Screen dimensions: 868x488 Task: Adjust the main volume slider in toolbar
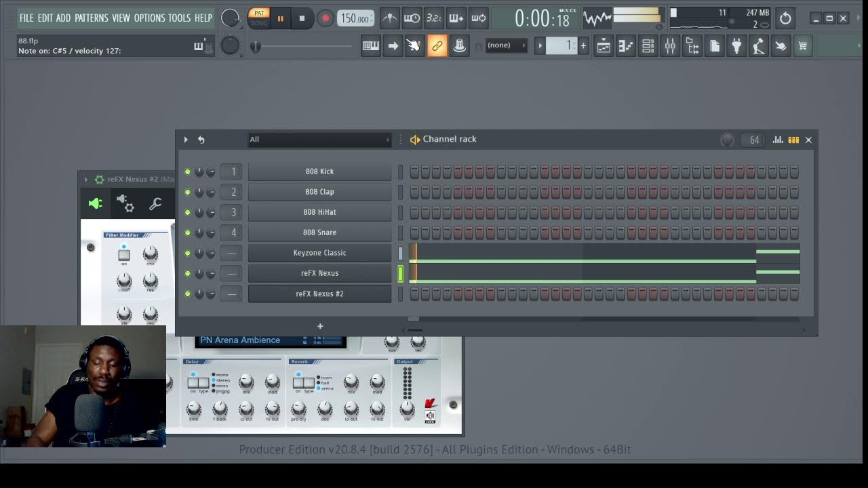click(302, 46)
